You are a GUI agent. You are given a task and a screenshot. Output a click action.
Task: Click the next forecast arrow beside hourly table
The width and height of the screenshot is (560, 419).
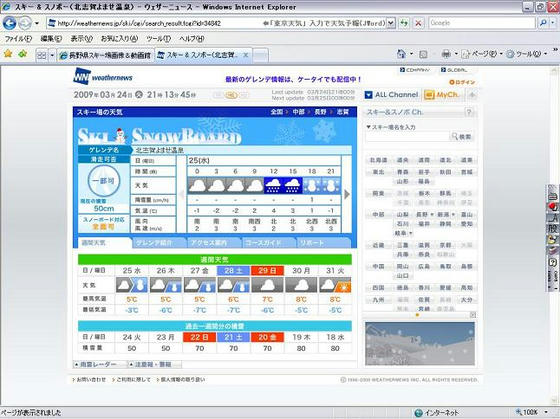click(x=346, y=194)
